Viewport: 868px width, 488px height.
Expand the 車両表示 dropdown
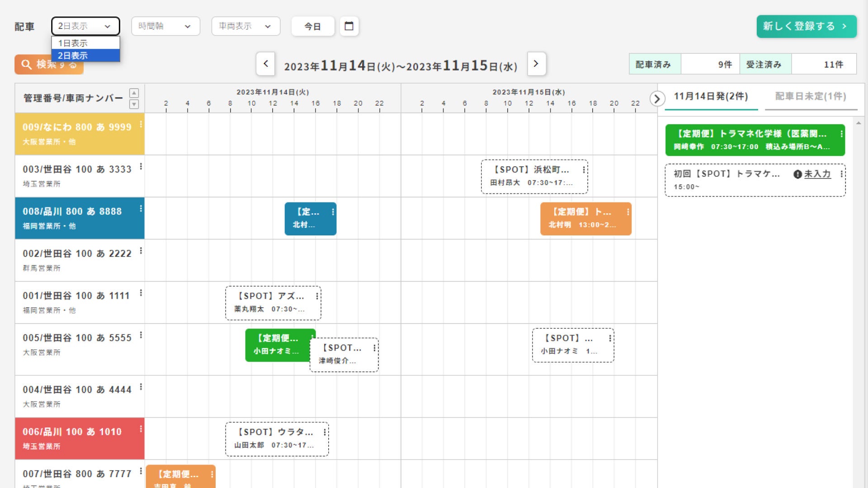pos(245,26)
